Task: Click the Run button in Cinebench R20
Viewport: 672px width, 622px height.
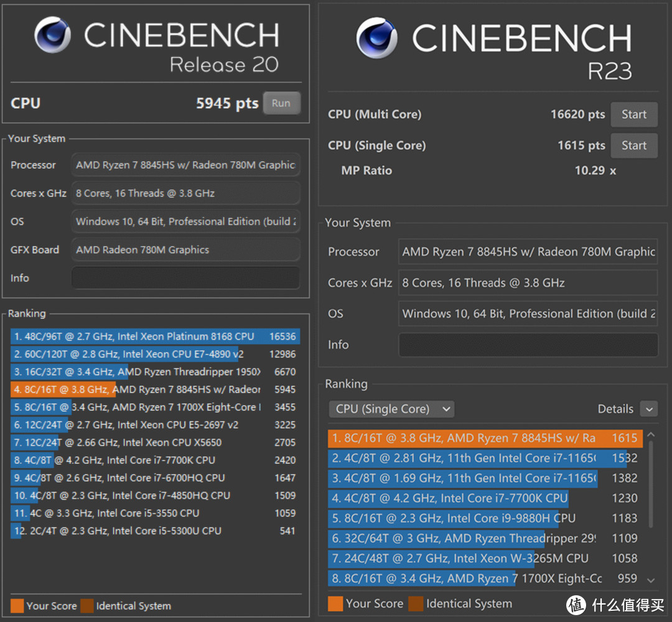Action: coord(281,103)
